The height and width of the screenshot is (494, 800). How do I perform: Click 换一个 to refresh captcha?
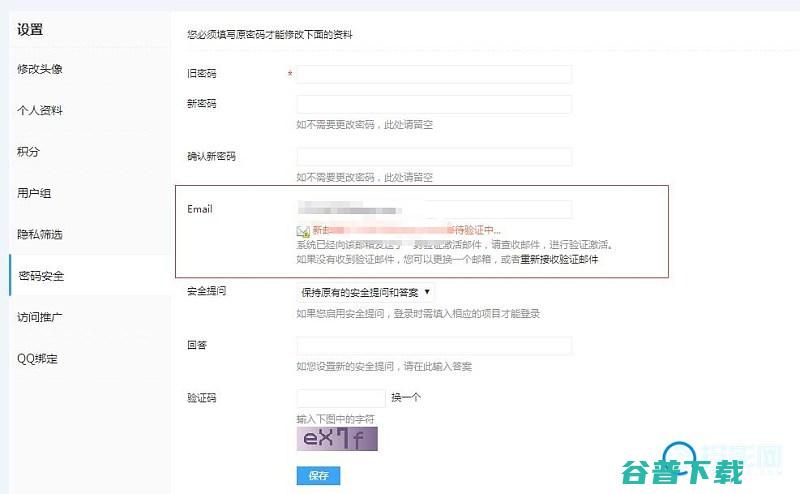pyautogui.click(x=406, y=398)
